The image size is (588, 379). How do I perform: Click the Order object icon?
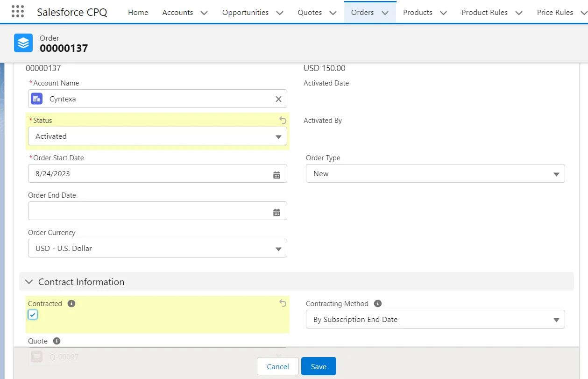[x=23, y=43]
